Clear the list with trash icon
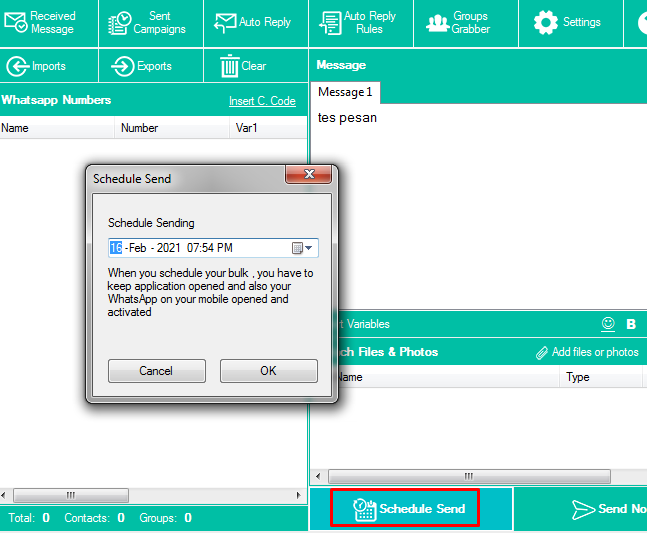Screen dimensions: 647x533 [x=243, y=66]
